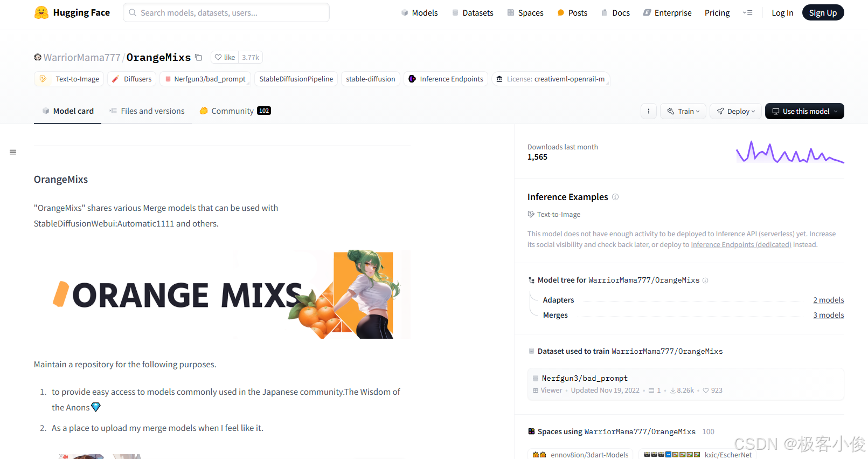Click the StableDiffusionPipeline tag
868x459 pixels.
[296, 79]
